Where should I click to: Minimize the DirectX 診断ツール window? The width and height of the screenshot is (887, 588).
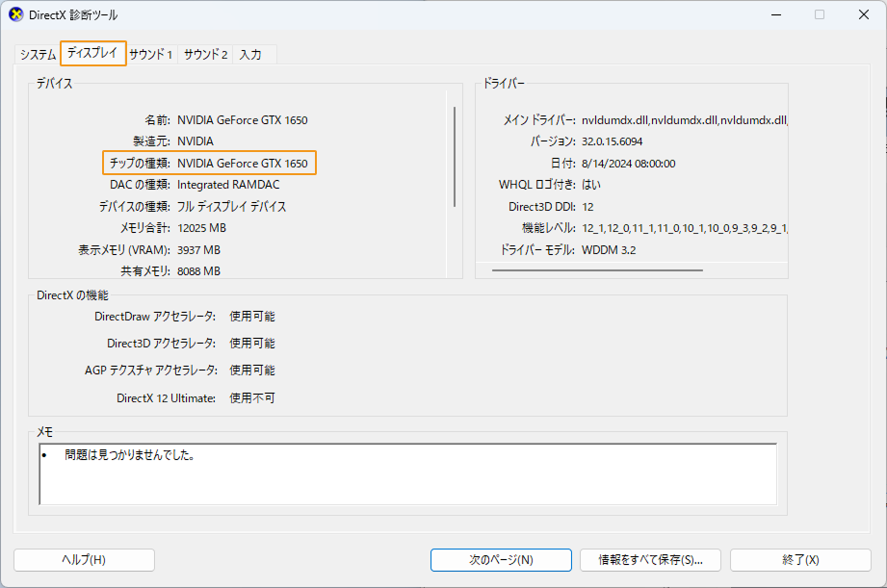point(776,14)
